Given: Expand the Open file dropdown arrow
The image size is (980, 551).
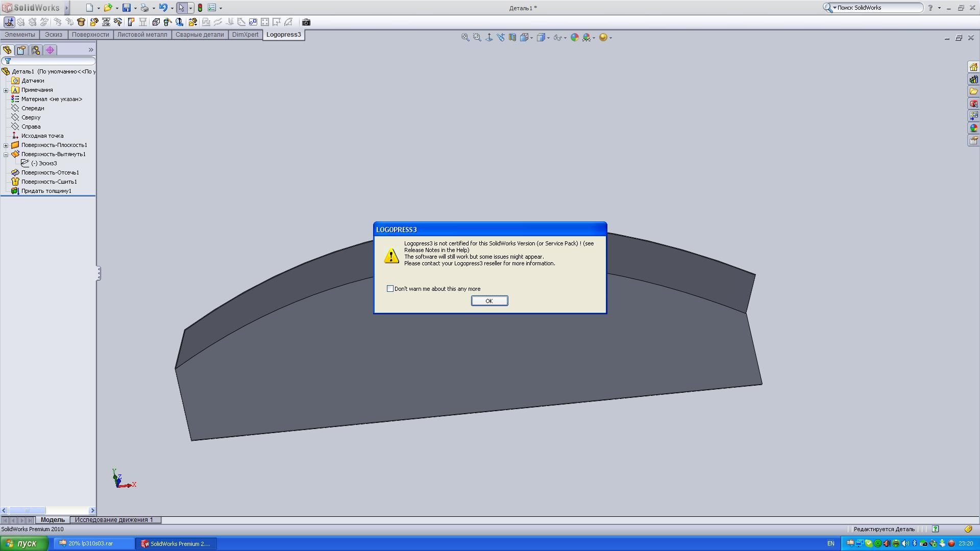Looking at the screenshot, I should click(x=117, y=8).
